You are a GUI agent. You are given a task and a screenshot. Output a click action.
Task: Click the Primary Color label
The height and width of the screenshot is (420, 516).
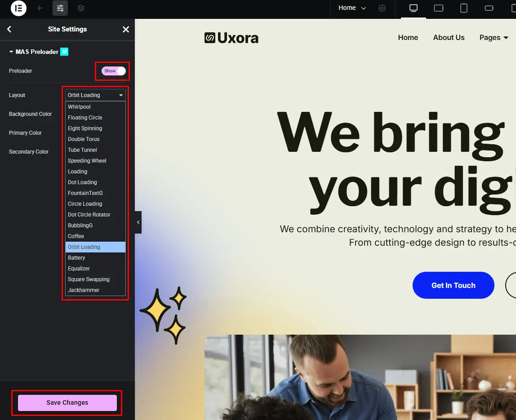point(25,133)
